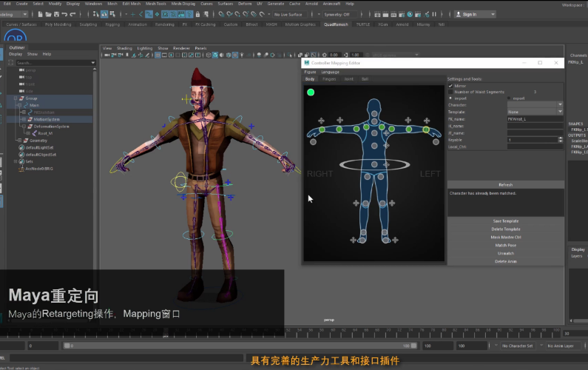The height and width of the screenshot is (370, 588).
Task: Open the Mesh Tools menu
Action: pos(155,4)
